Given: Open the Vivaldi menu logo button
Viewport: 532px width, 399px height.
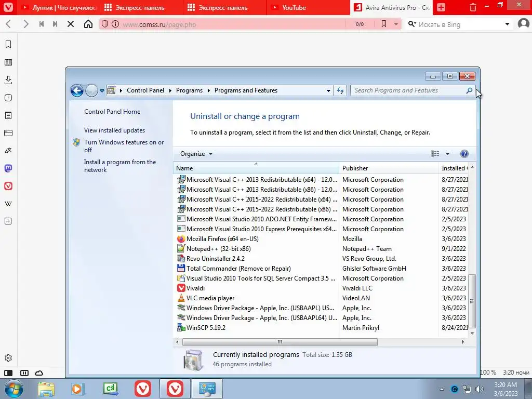Looking at the screenshot, I should 8,7.
